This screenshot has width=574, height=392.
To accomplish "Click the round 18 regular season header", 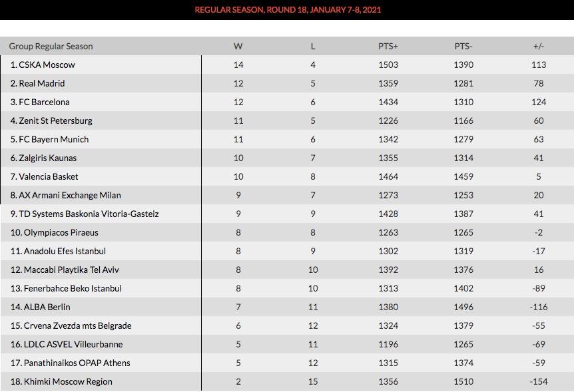I will click(288, 10).
